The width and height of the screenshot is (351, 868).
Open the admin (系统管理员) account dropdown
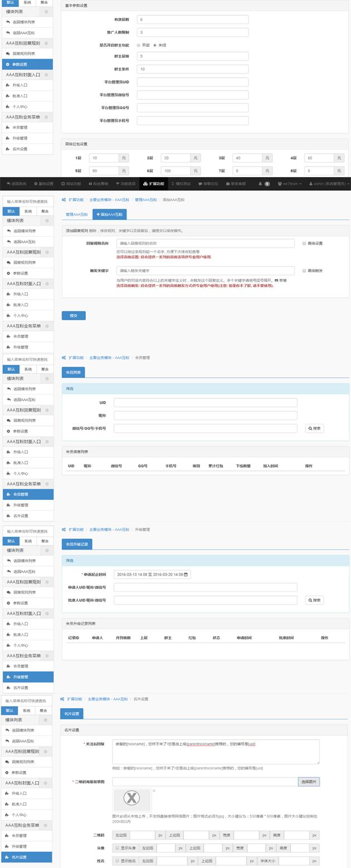(329, 184)
